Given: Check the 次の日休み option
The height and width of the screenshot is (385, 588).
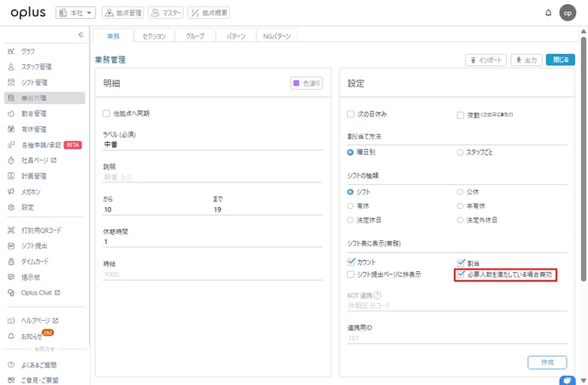Looking at the screenshot, I should (350, 114).
